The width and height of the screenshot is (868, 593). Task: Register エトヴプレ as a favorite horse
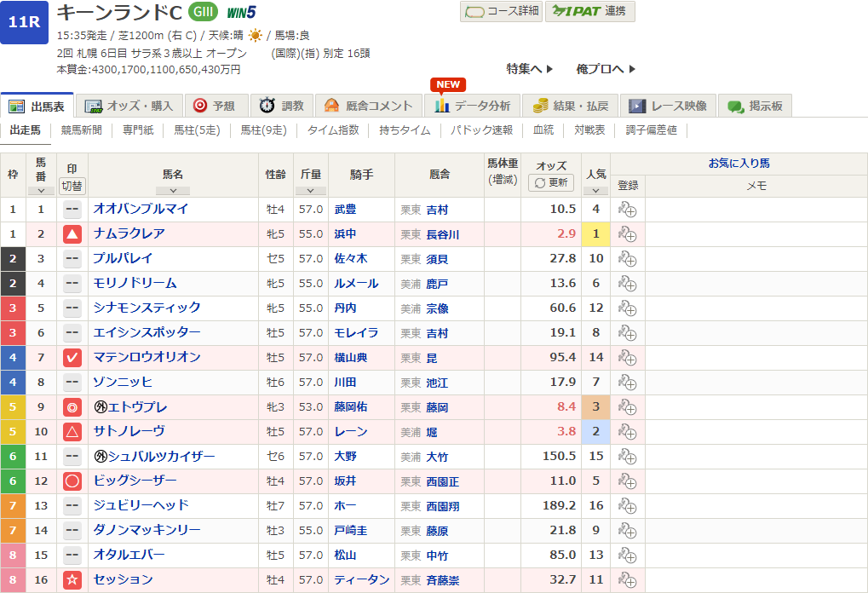[627, 407]
